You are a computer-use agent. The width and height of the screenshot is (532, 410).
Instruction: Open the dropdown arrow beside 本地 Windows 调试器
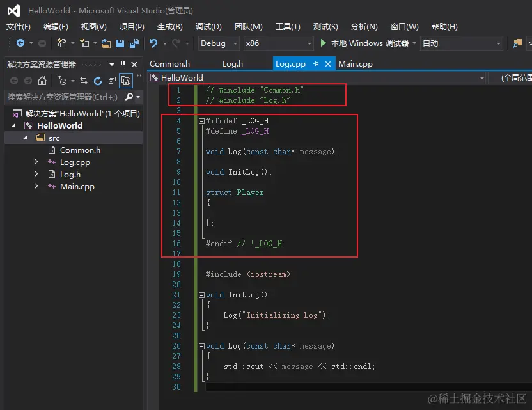point(414,43)
